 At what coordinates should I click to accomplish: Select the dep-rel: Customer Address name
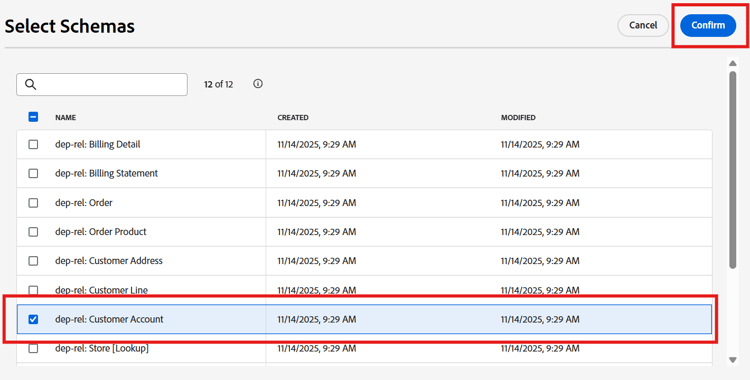(109, 261)
